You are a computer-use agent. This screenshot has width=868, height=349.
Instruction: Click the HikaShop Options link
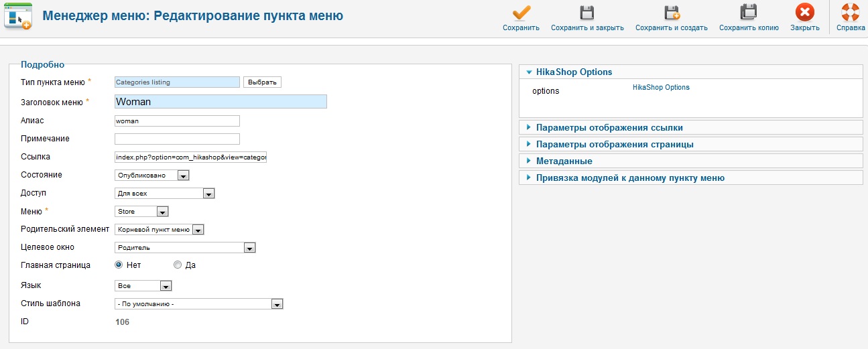(x=661, y=88)
